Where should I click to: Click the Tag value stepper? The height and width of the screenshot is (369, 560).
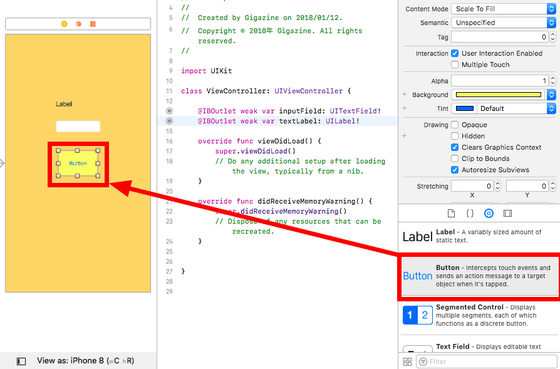point(553,37)
